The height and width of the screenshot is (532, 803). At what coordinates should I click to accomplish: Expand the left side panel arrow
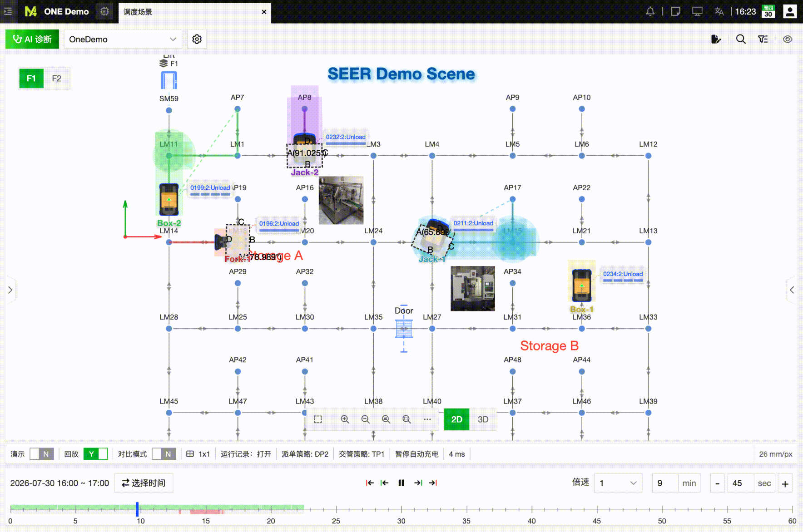10,290
